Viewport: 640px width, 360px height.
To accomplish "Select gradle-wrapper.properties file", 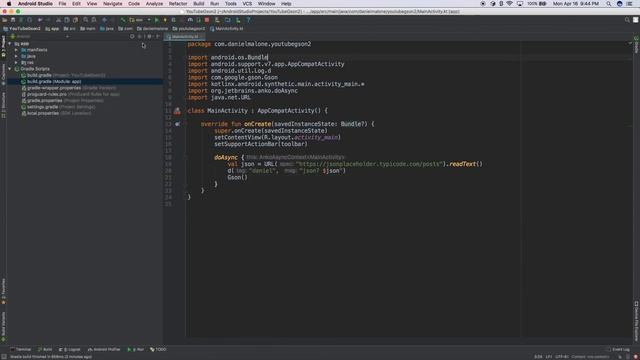I will 69,88.
